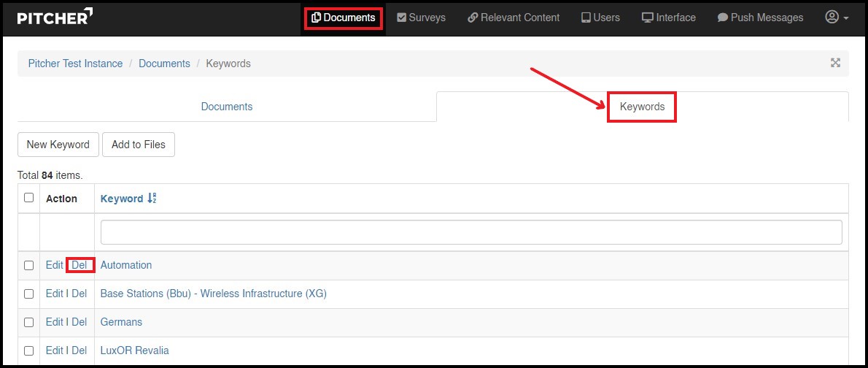Delete the Automation keyword
868x368 pixels.
(79, 265)
